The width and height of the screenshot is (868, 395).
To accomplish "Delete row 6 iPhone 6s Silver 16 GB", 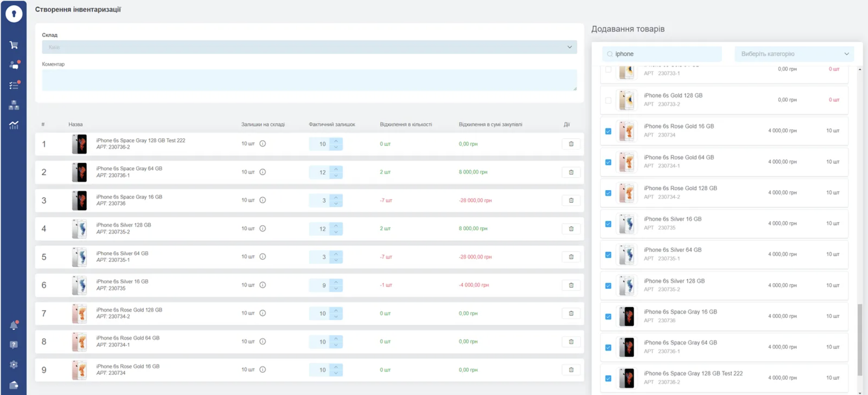I will [x=571, y=285].
